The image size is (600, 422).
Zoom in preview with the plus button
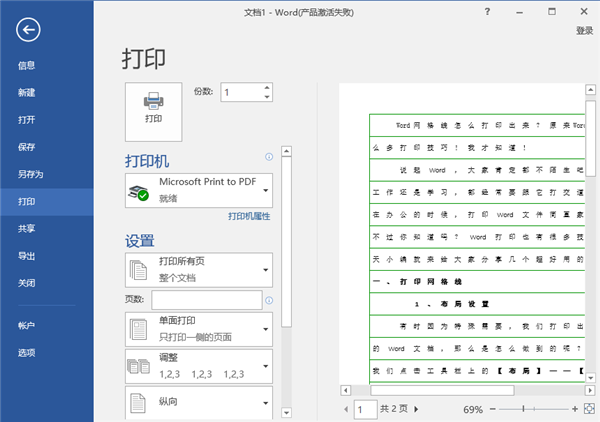(575, 409)
